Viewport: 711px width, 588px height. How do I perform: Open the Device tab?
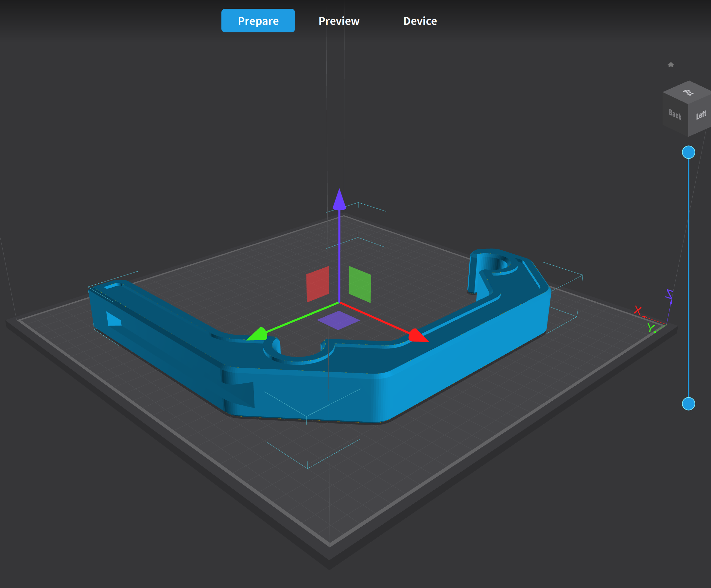tap(420, 21)
